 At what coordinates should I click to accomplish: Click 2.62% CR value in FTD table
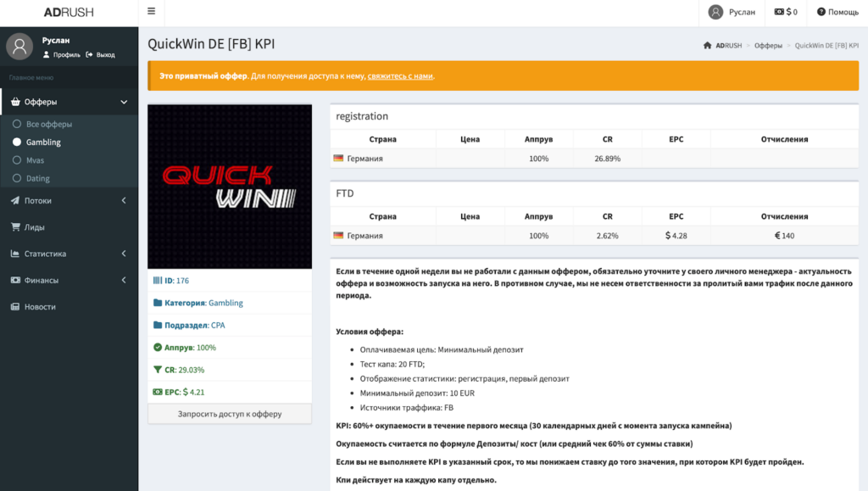(x=607, y=235)
